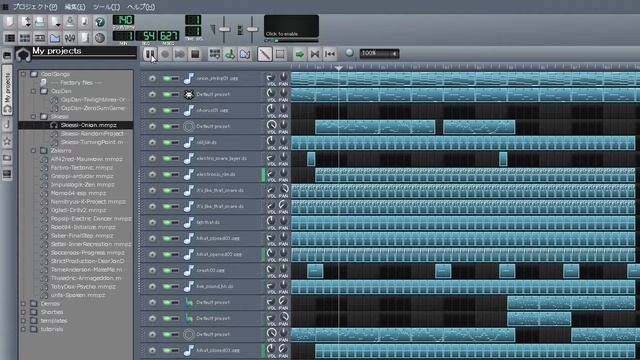The height and width of the screenshot is (360, 640).
Task: Open track actions gear for electronic_rim.ds
Action: coord(152,174)
